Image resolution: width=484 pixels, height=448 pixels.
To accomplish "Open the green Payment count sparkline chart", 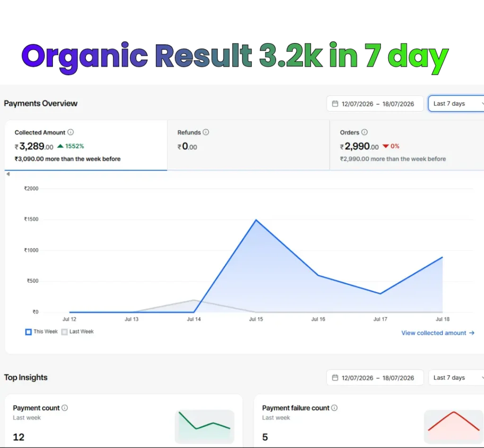I will [x=205, y=426].
